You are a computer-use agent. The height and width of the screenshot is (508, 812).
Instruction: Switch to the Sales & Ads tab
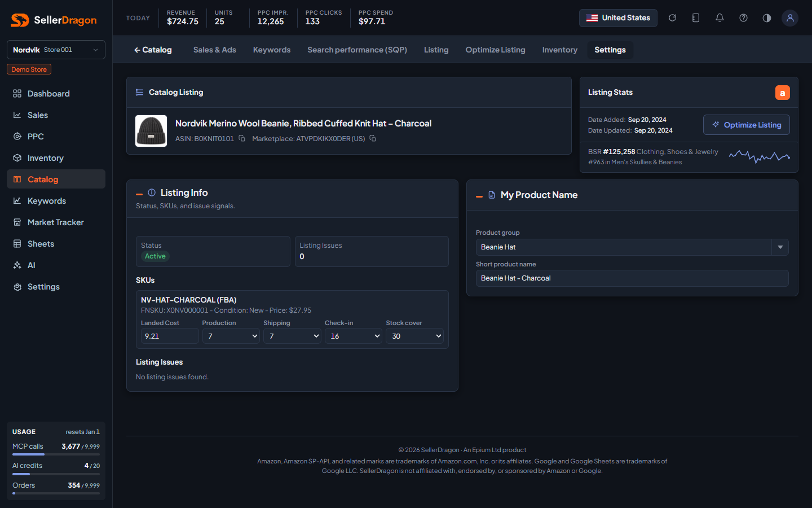(215, 50)
